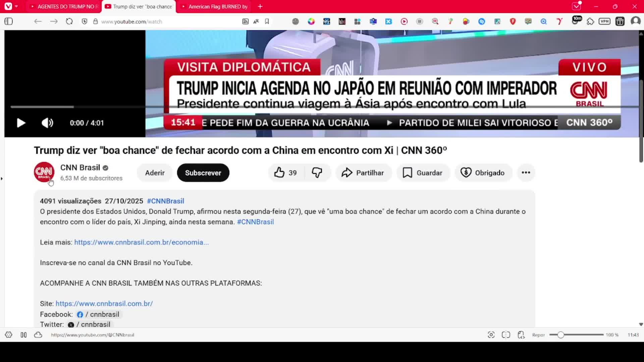
Task: Click the thumbs up like icon
Action: (x=279, y=173)
